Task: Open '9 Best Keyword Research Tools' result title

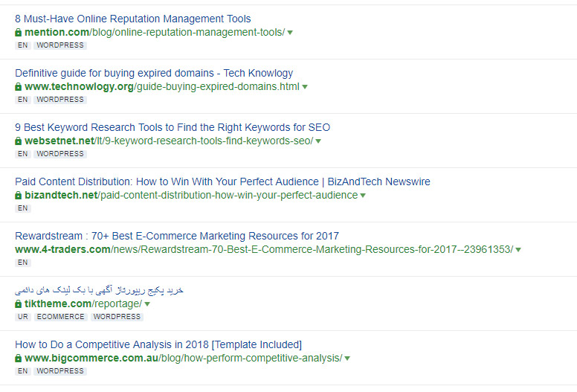Action: [x=173, y=127]
